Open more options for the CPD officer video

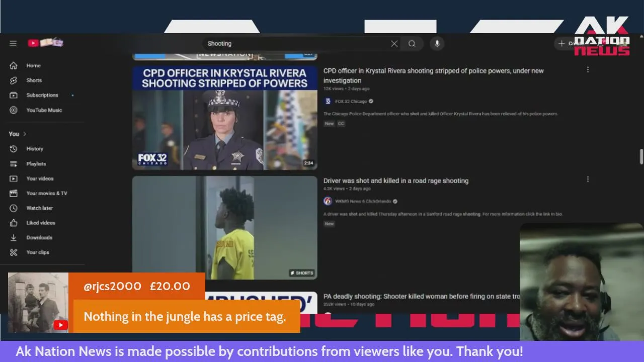588,70
